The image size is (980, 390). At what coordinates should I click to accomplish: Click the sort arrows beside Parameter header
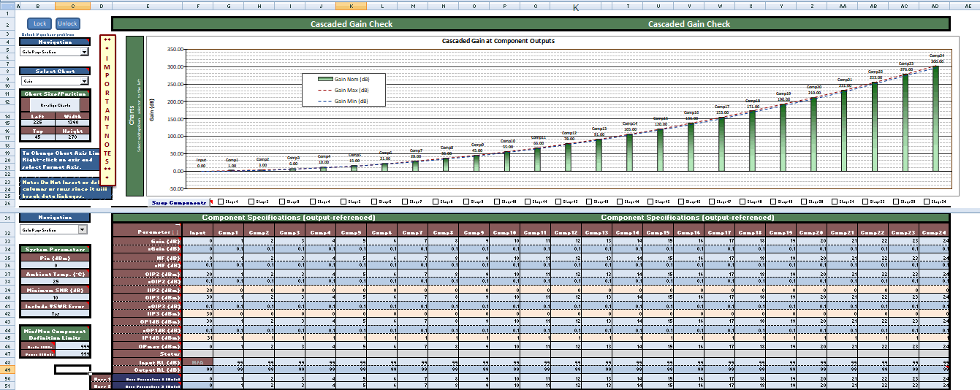coord(175,232)
